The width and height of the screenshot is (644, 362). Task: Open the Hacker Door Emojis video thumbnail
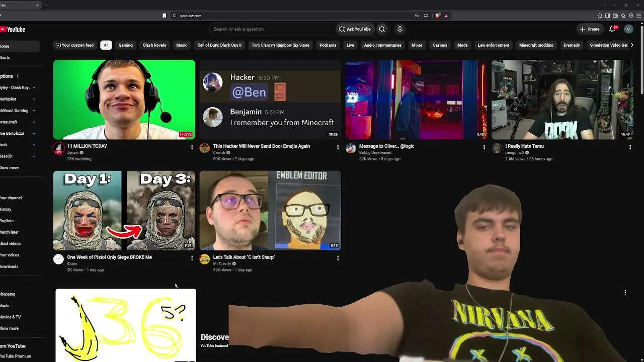pos(270,100)
